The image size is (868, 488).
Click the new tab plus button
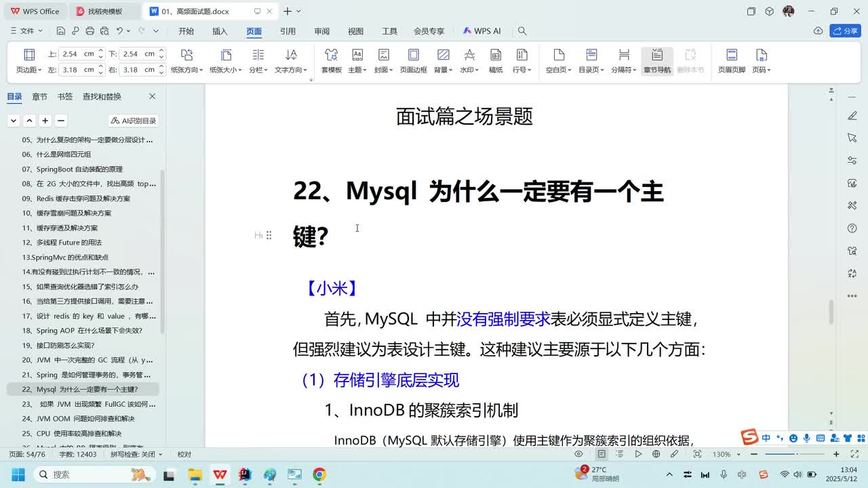click(x=288, y=12)
